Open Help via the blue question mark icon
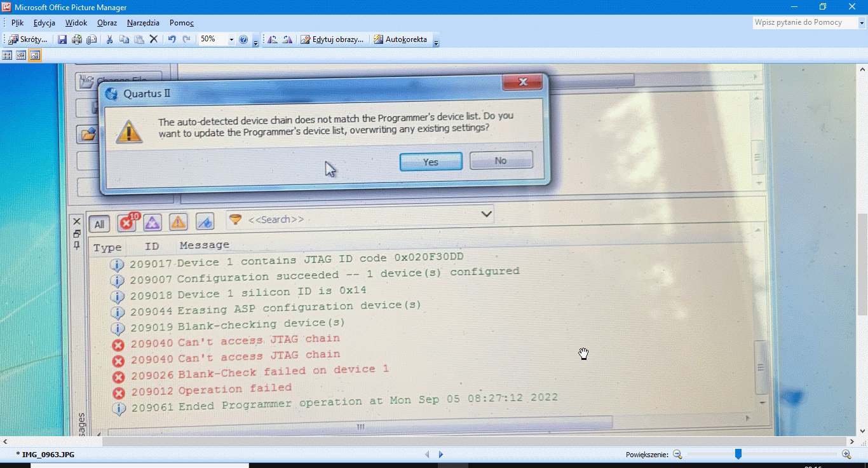 pyautogui.click(x=243, y=39)
